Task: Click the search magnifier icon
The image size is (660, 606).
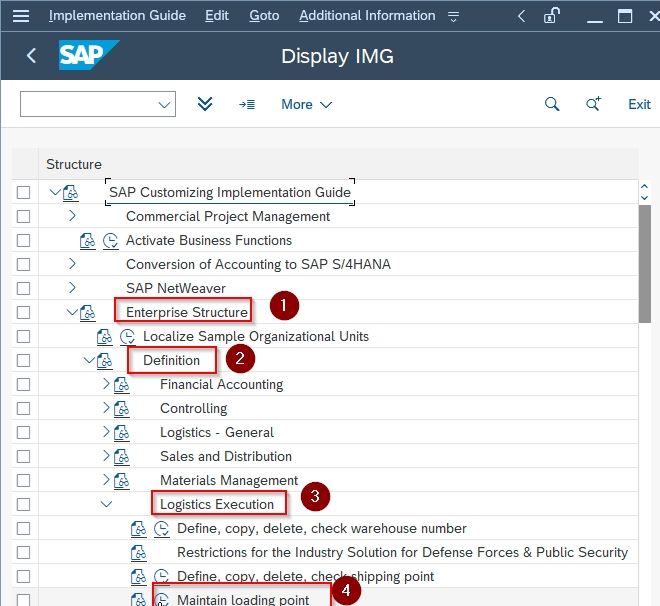Action: point(552,104)
